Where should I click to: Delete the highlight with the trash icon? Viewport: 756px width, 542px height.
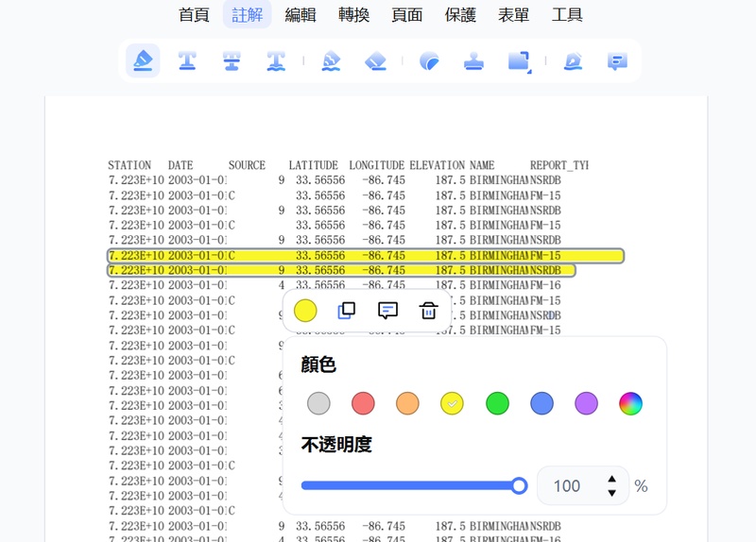[x=429, y=311]
